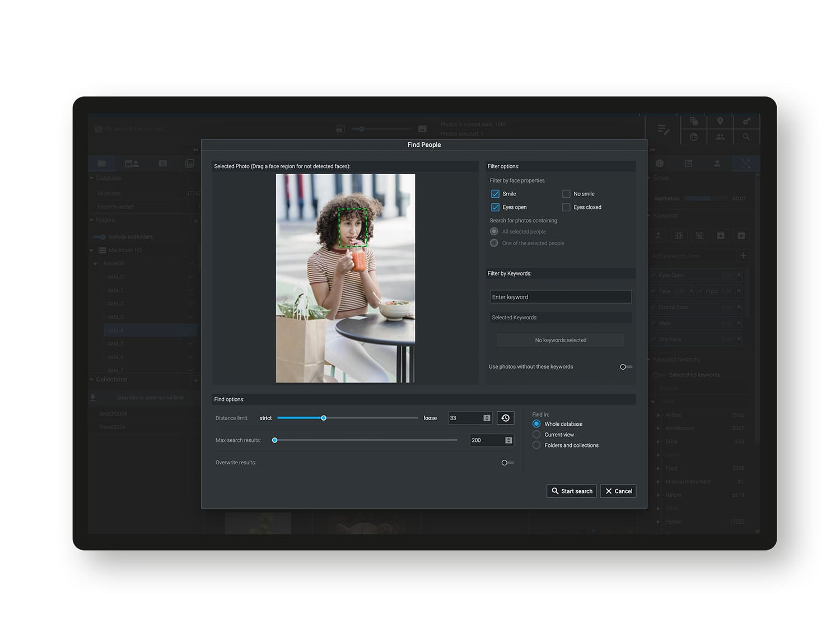This screenshot has height=624, width=840.
Task: Click the Start search button
Action: click(x=571, y=491)
